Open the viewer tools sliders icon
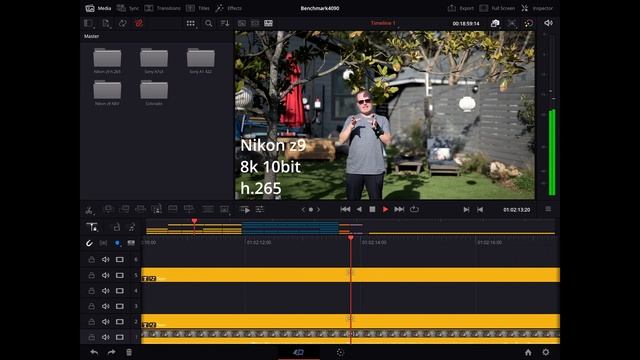This screenshot has height=360, width=640. tap(260, 209)
